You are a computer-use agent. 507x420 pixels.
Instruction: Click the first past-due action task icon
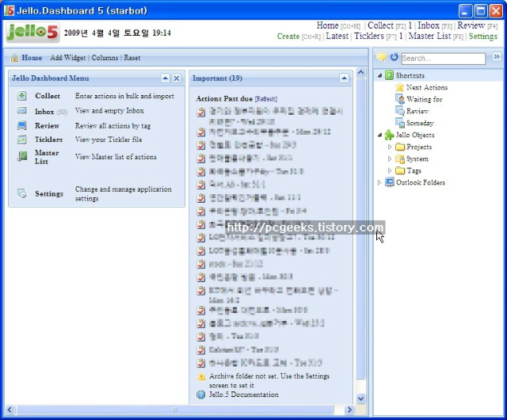point(201,113)
